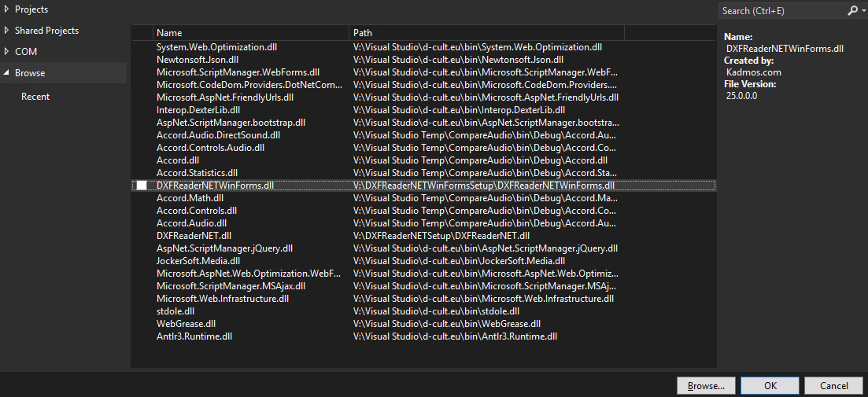Click the search magnifier icon
The width and height of the screenshot is (868, 397).
click(x=852, y=10)
